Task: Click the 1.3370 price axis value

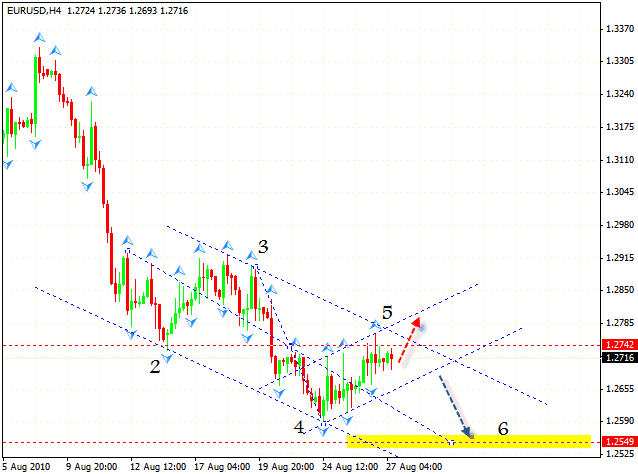Action: [x=620, y=28]
